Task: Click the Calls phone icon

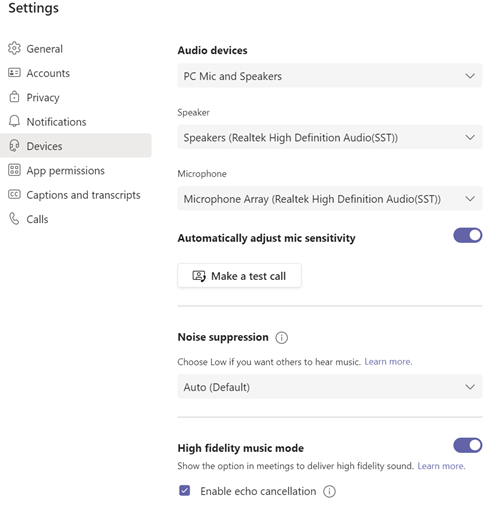Action: click(x=14, y=219)
